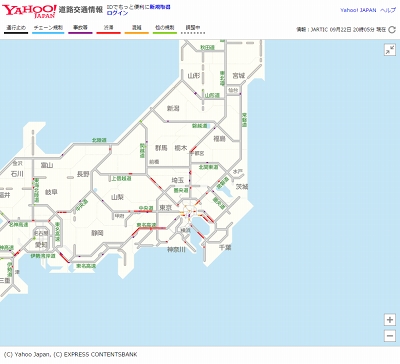Image resolution: width=400 pixels, height=364 pixels.
Task: Select 東京 on the map
Action: coord(165,208)
